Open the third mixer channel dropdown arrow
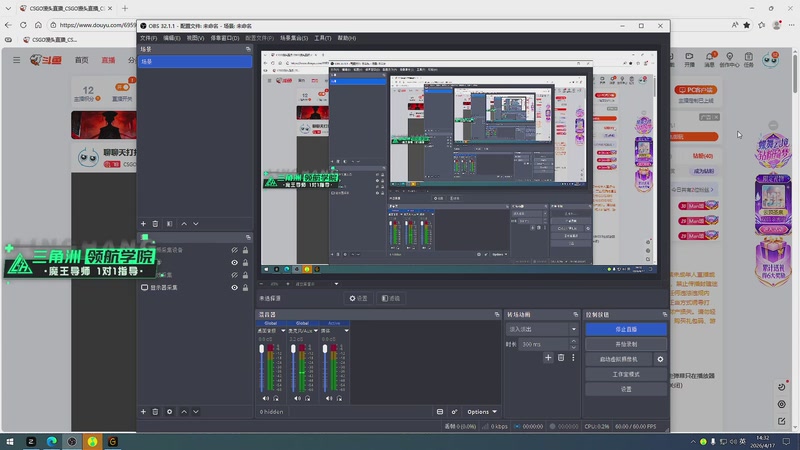800x450 pixels. click(346, 331)
